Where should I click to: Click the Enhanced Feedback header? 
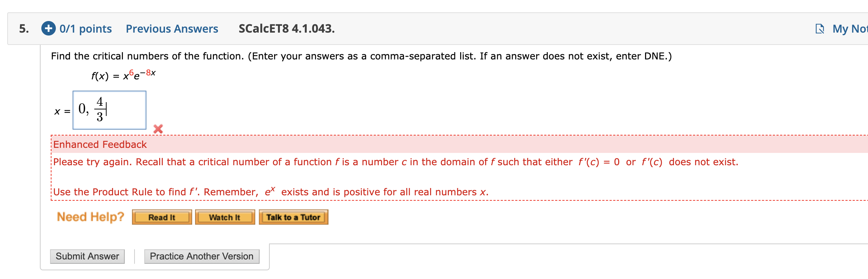click(100, 144)
